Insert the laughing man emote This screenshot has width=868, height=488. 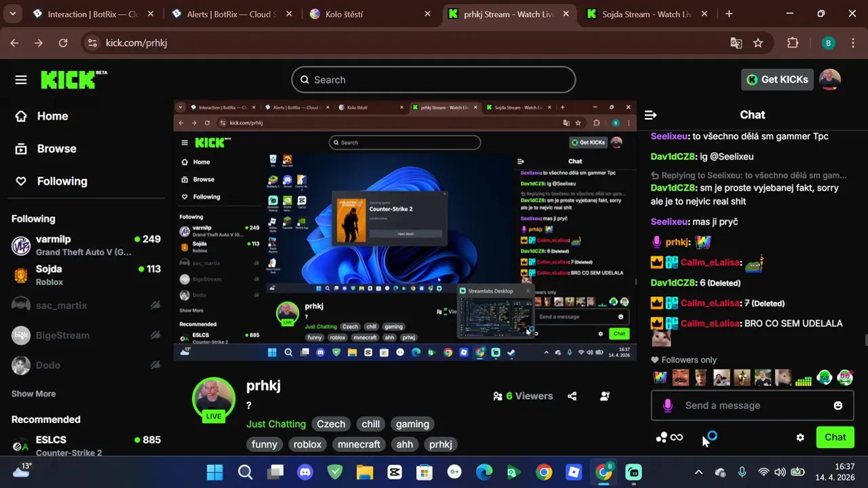click(x=681, y=378)
